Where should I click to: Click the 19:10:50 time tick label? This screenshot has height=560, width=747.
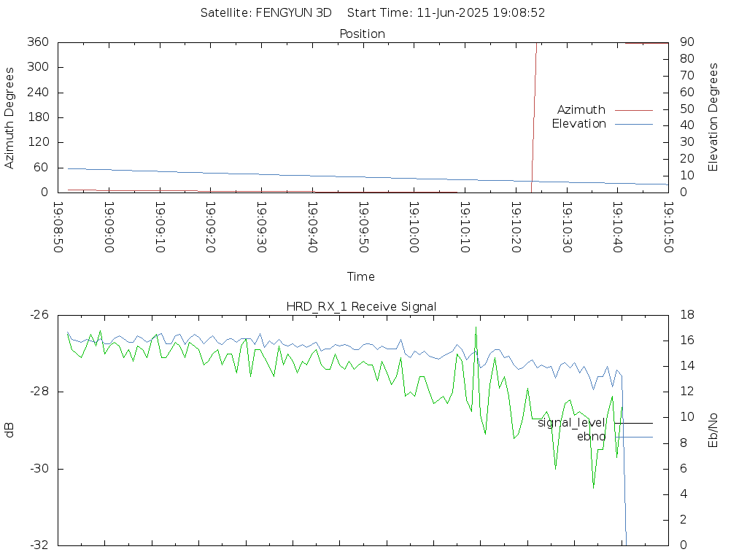click(668, 227)
